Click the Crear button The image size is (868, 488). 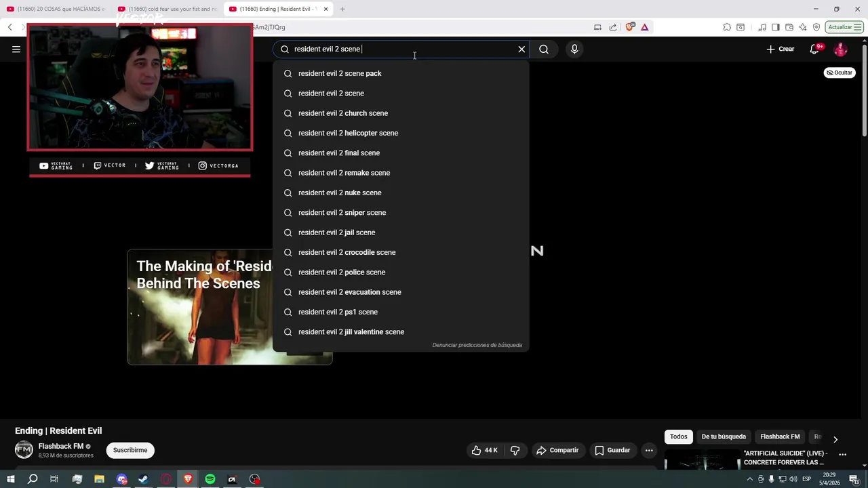pos(781,49)
